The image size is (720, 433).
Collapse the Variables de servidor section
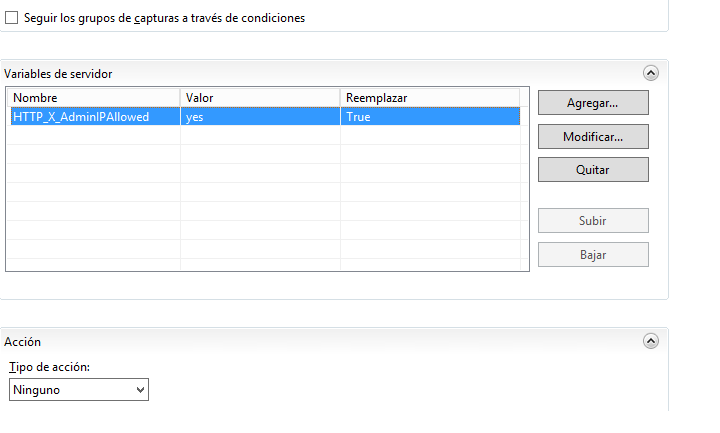[x=651, y=73]
